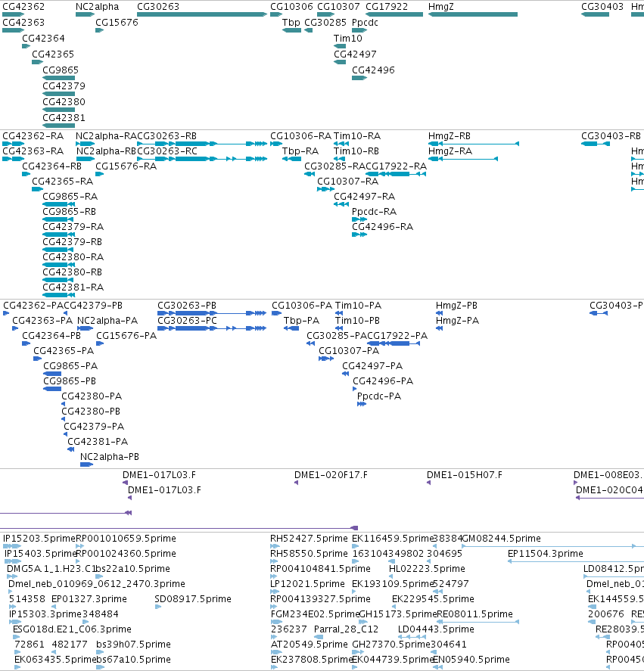Select protein CG42381-PA label

[98, 442]
